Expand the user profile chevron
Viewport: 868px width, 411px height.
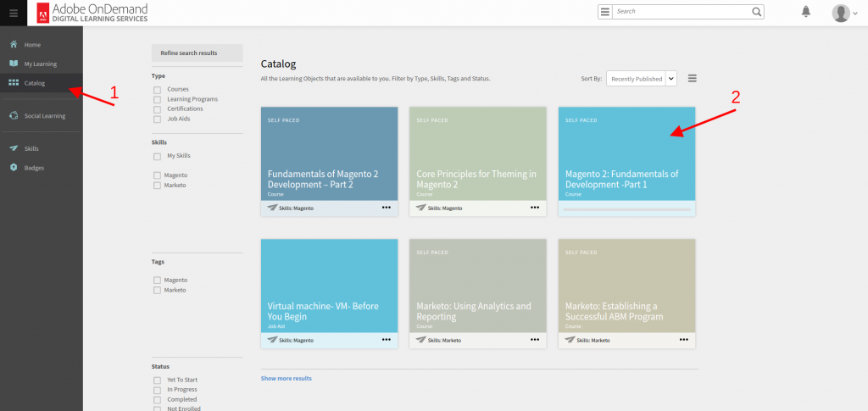(855, 14)
